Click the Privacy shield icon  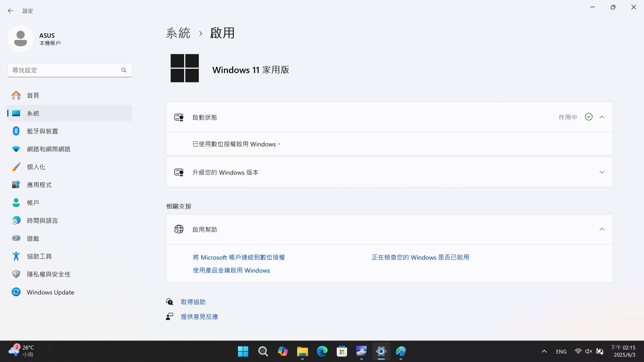click(x=16, y=274)
